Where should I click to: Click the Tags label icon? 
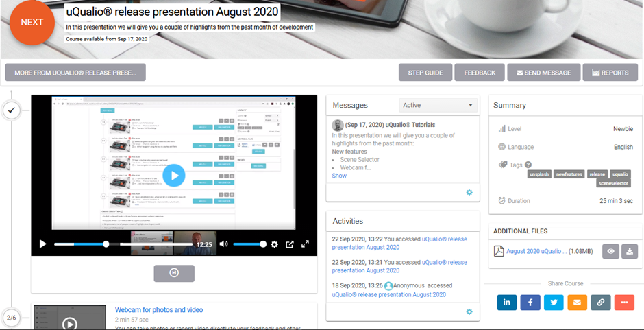click(x=503, y=165)
